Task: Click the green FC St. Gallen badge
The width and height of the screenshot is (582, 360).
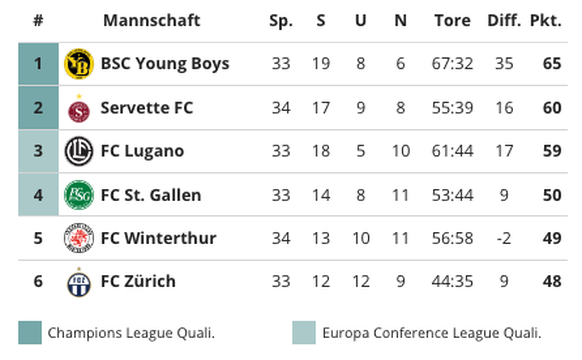Action: (x=78, y=195)
